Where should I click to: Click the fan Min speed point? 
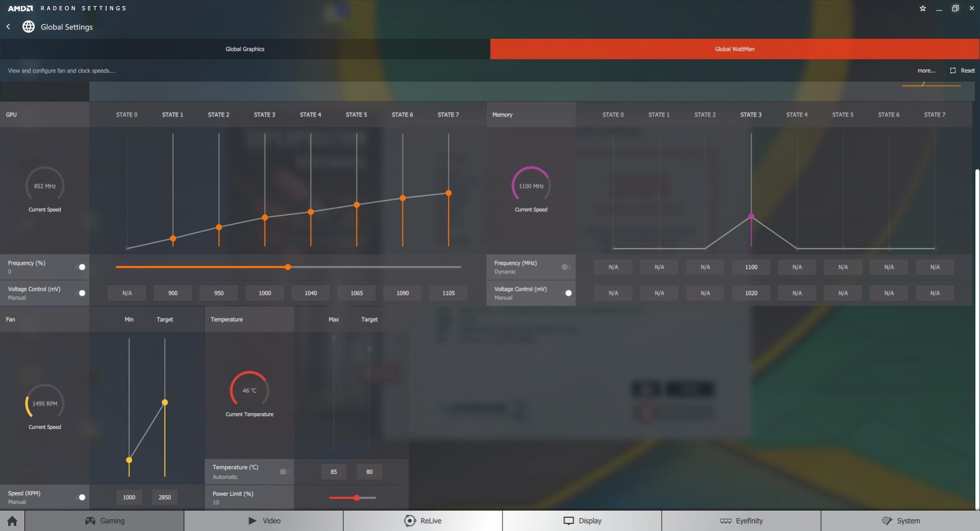point(129,460)
